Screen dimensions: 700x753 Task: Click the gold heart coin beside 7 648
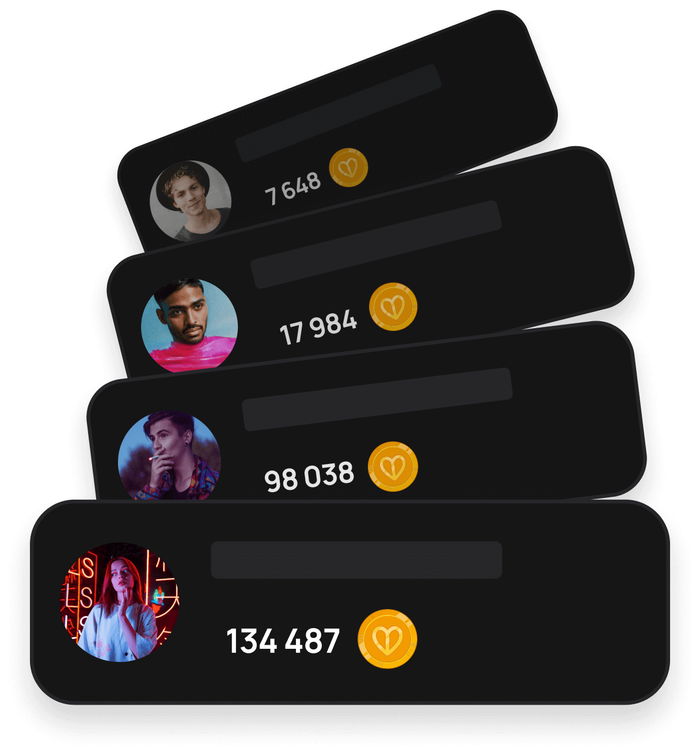(348, 168)
